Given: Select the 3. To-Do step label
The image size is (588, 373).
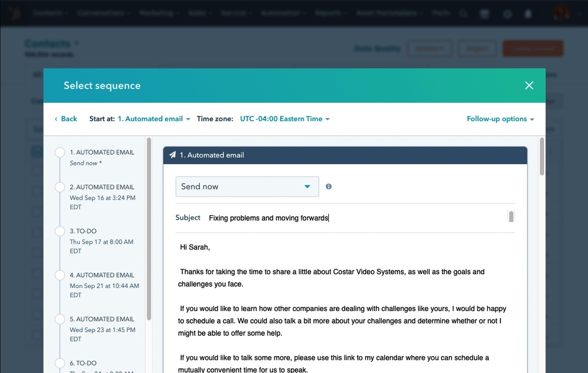Looking at the screenshot, I should pos(83,231).
